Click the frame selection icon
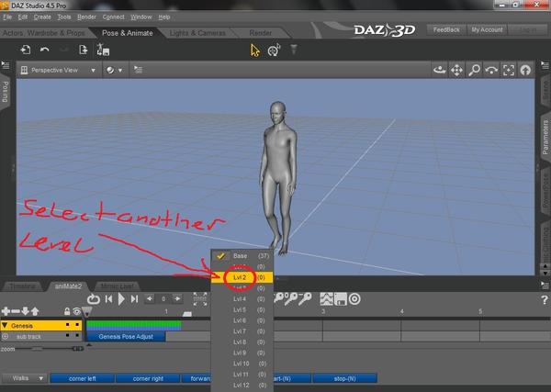Image resolution: width=551 pixels, height=392 pixels. pos(508,71)
